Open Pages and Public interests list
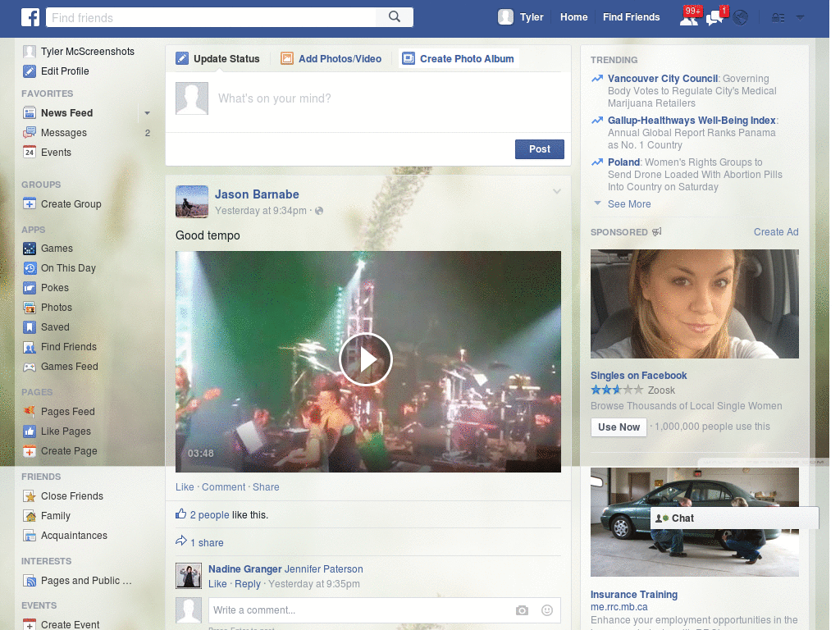 click(x=85, y=581)
